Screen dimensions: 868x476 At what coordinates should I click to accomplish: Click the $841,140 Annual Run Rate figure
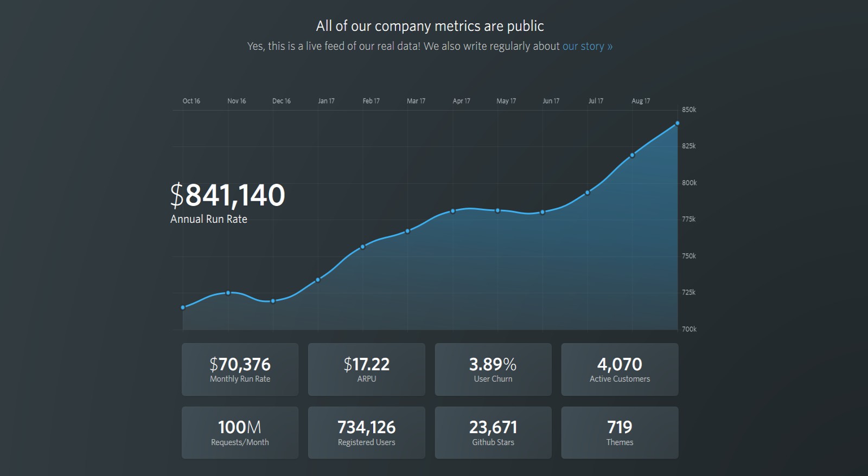[227, 195]
